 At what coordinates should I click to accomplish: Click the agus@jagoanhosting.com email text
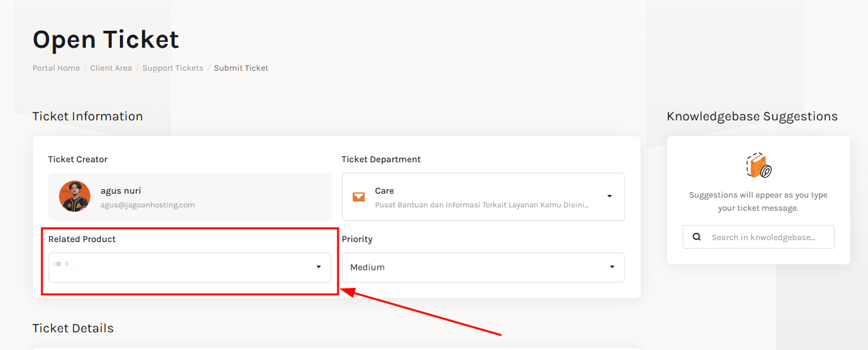[147, 205]
